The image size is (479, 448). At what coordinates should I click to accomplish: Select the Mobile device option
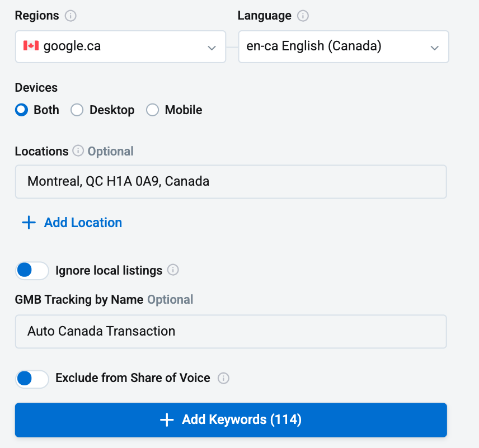click(x=152, y=110)
